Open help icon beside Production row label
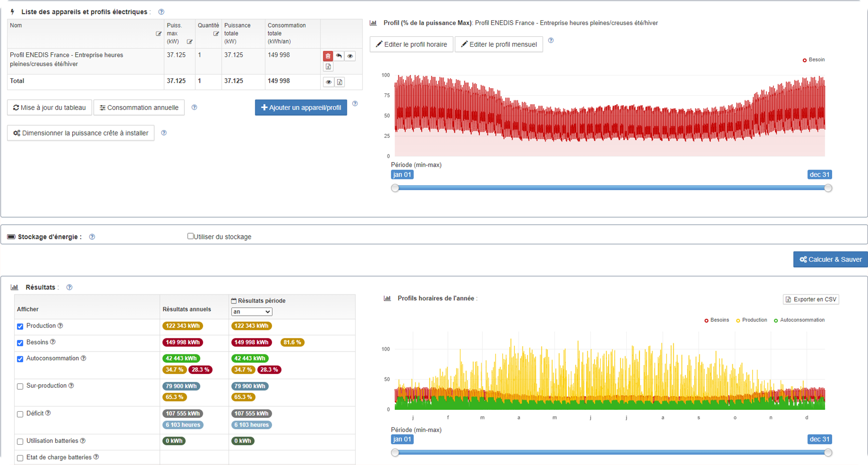 60,326
